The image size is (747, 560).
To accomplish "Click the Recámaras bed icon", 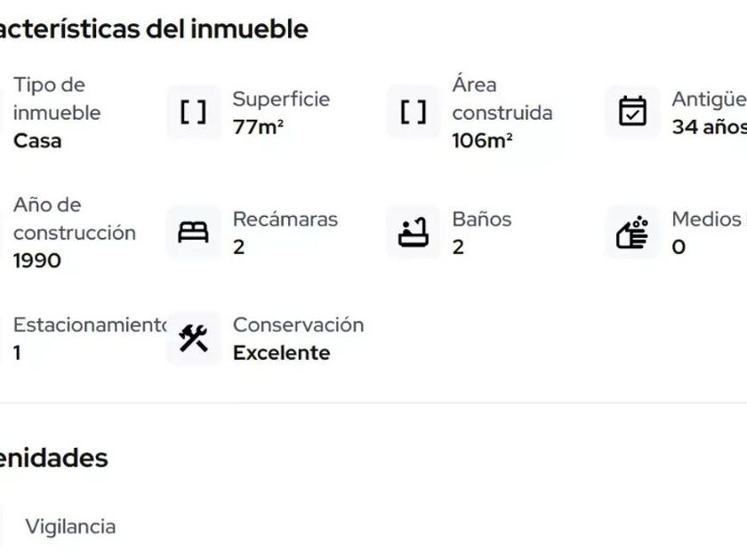I will (193, 232).
